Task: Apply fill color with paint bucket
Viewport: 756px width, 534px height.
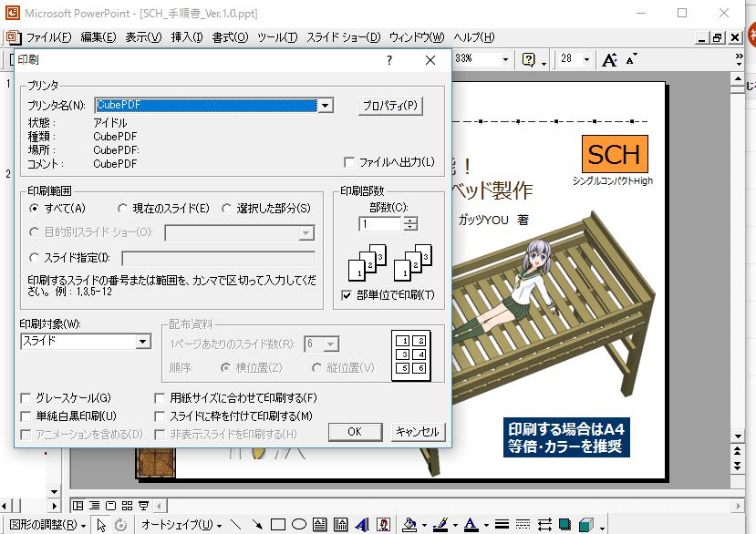Action: click(x=409, y=524)
